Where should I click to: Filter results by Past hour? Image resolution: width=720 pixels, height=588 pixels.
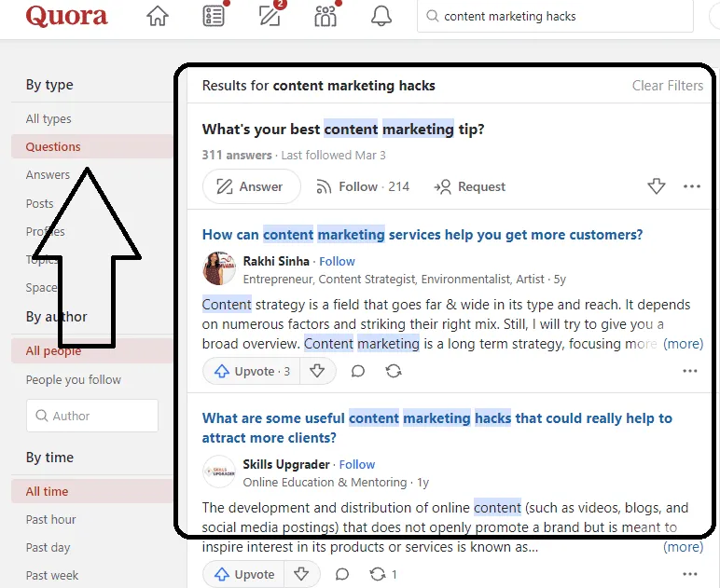[50, 520]
